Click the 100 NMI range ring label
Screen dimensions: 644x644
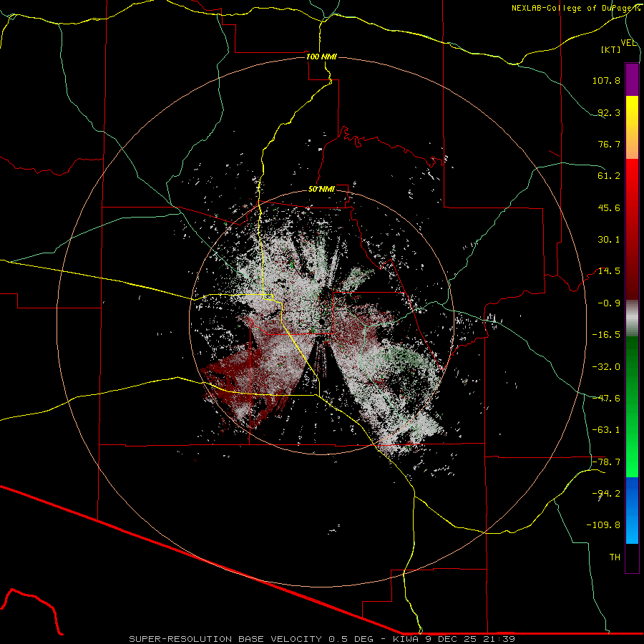[x=321, y=57]
